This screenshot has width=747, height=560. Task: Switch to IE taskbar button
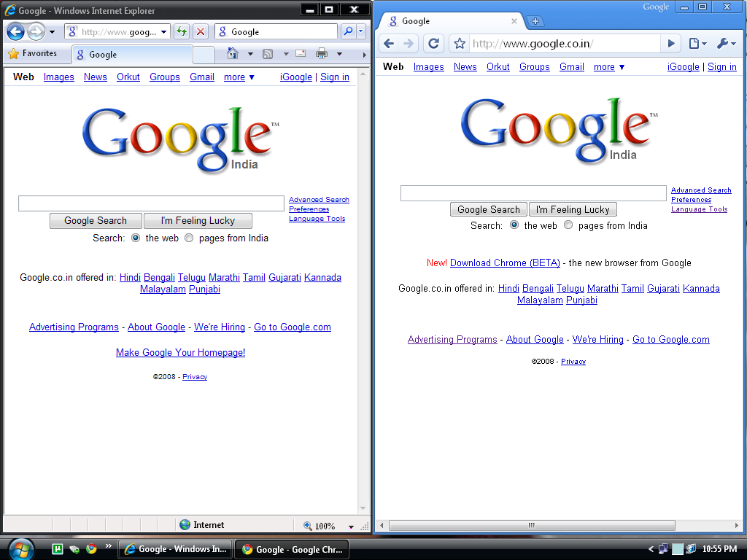[175, 549]
